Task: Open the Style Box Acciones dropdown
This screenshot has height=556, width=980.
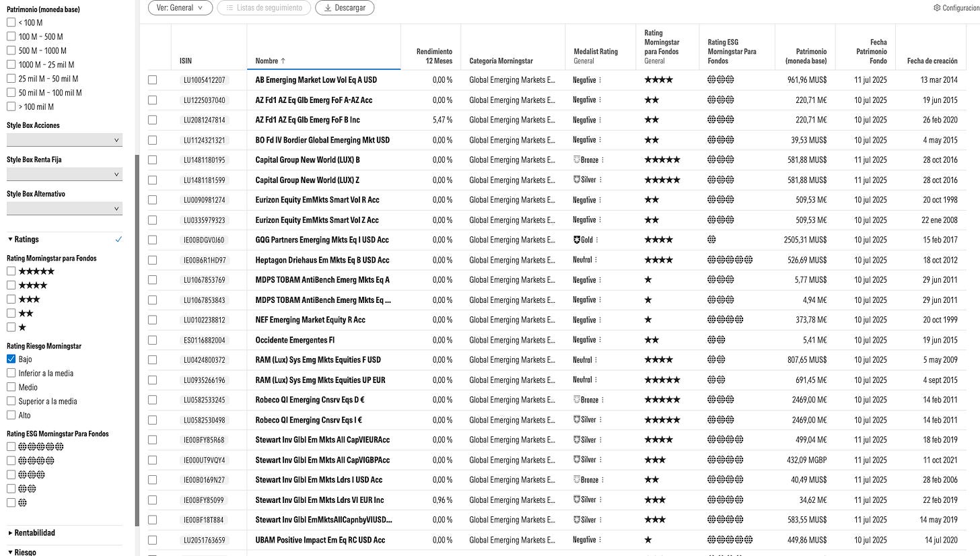Action: pos(65,140)
